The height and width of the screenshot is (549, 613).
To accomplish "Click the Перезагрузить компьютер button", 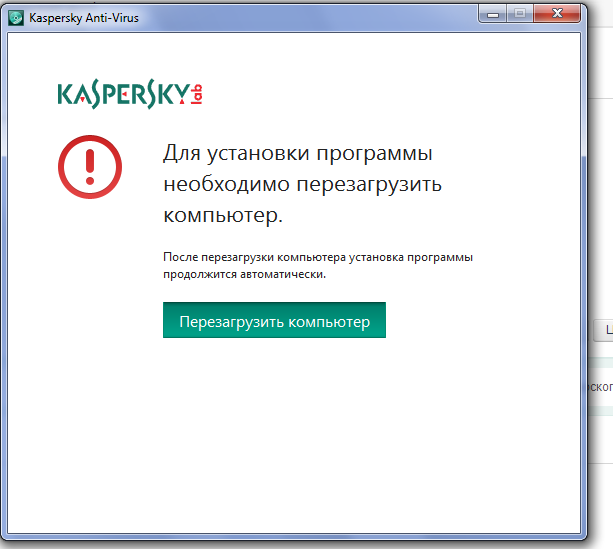I will (x=274, y=320).
